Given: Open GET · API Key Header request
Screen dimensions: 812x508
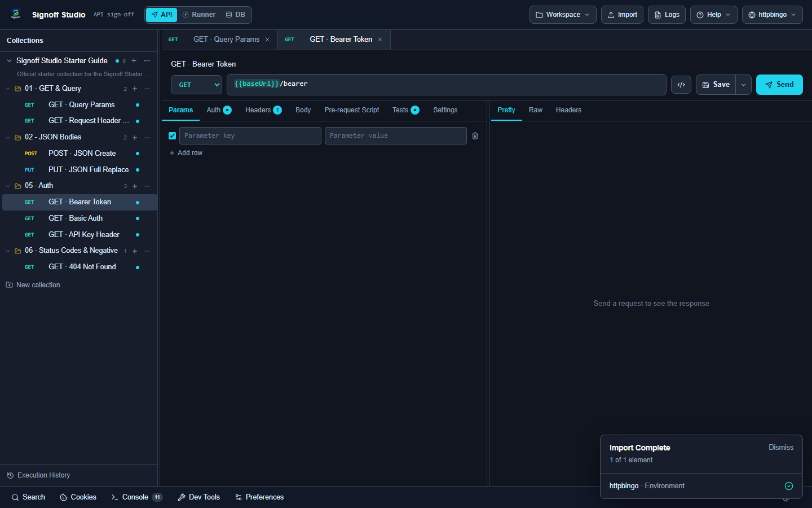Looking at the screenshot, I should coord(80,235).
